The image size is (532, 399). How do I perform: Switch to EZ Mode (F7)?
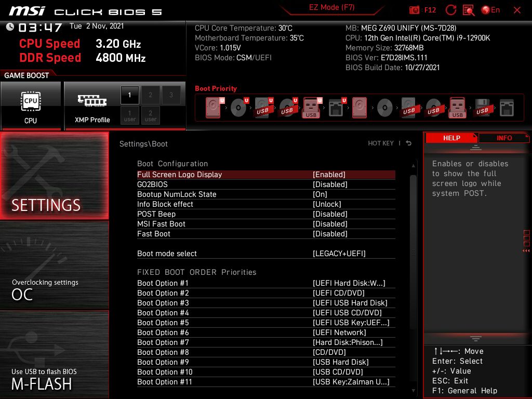pos(332,7)
